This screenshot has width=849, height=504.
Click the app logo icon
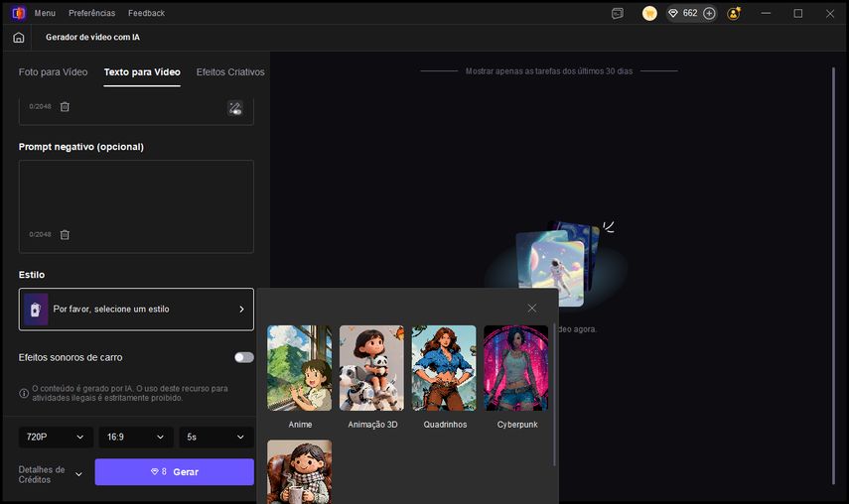[19, 13]
